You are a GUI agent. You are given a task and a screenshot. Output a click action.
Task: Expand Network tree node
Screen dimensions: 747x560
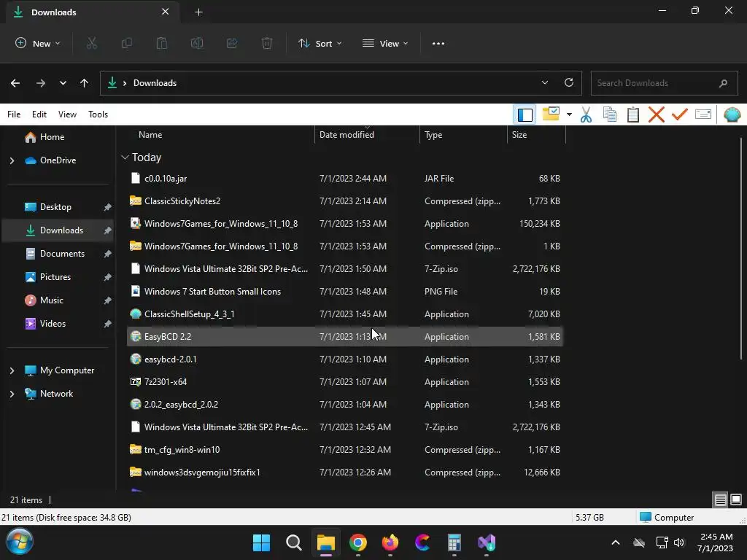[12, 394]
